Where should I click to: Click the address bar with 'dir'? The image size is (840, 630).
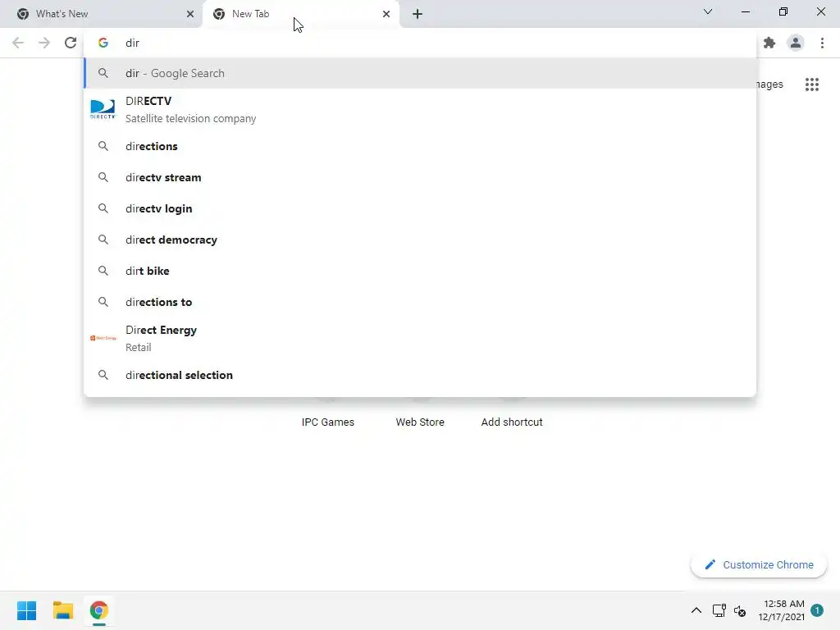point(421,43)
